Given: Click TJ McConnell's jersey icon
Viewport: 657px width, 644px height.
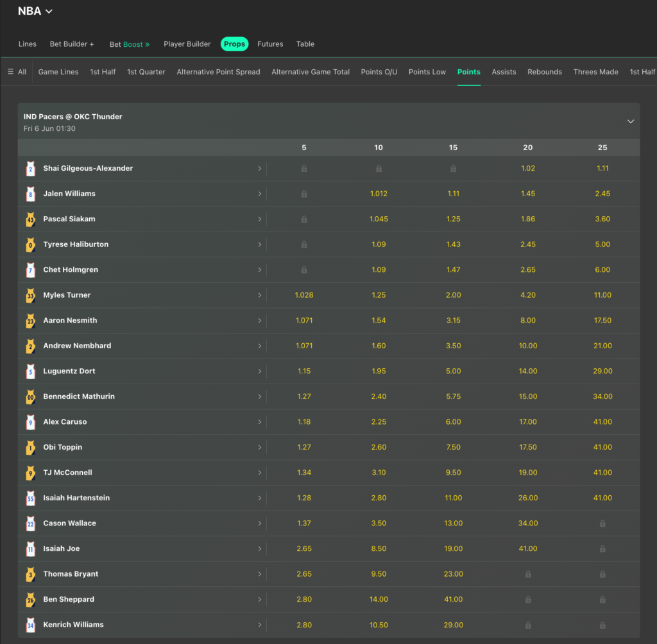Looking at the screenshot, I should point(30,473).
